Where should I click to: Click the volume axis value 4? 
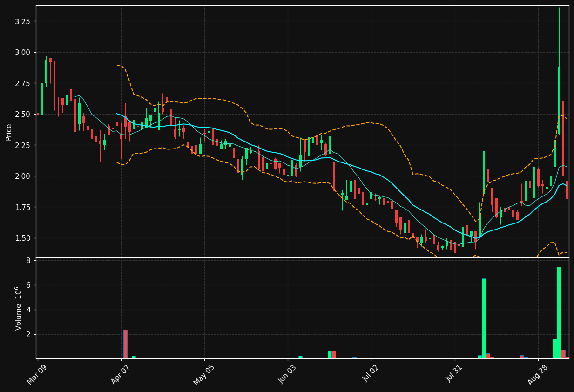28,310
